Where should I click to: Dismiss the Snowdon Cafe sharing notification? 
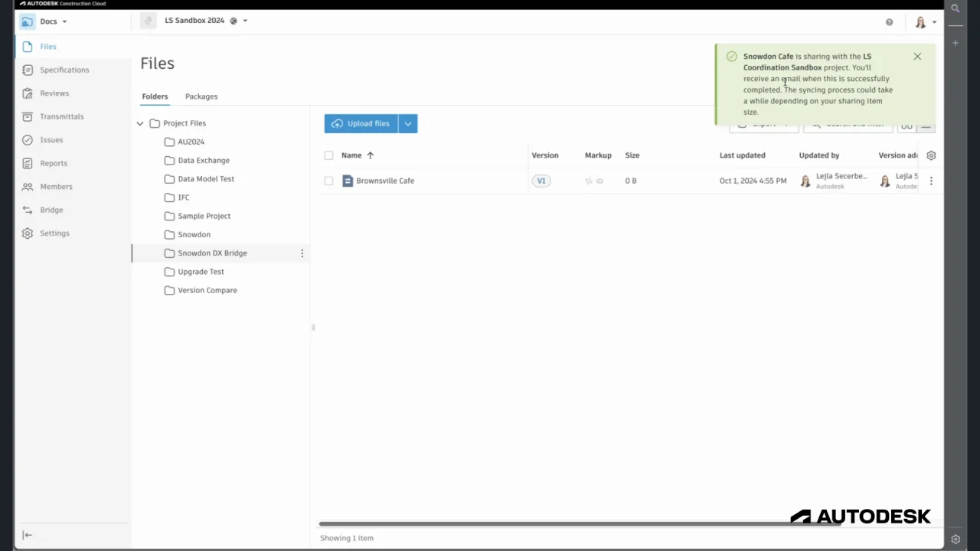click(917, 57)
